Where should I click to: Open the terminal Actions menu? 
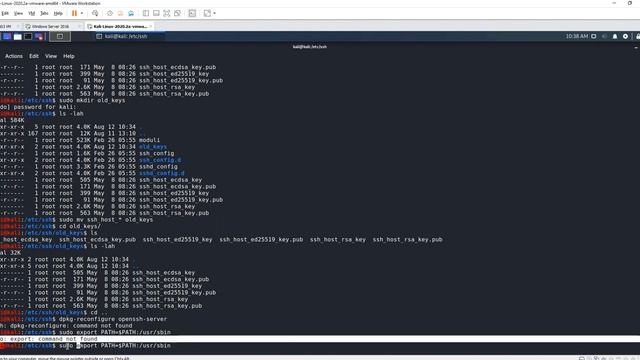14,56
